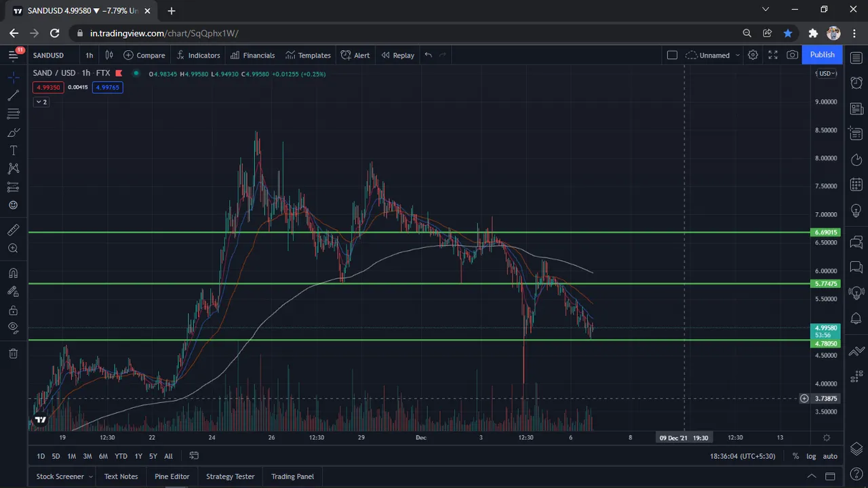The image size is (868, 488).
Task: Open the watchlist panel
Action: (x=856, y=58)
